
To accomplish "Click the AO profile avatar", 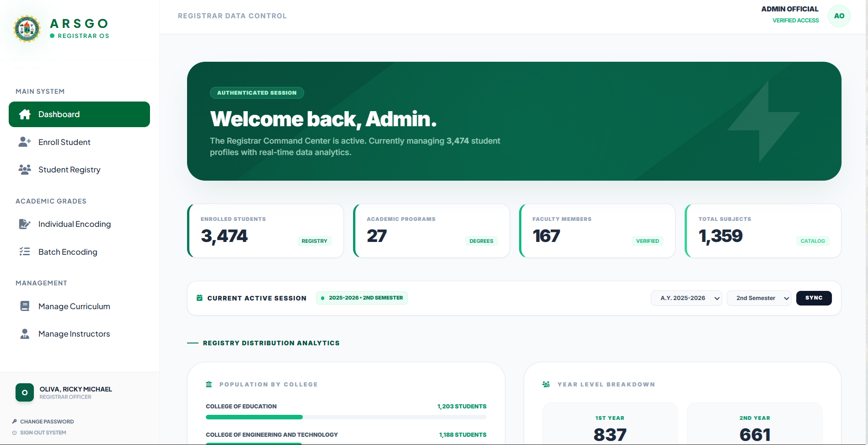I will tap(839, 16).
